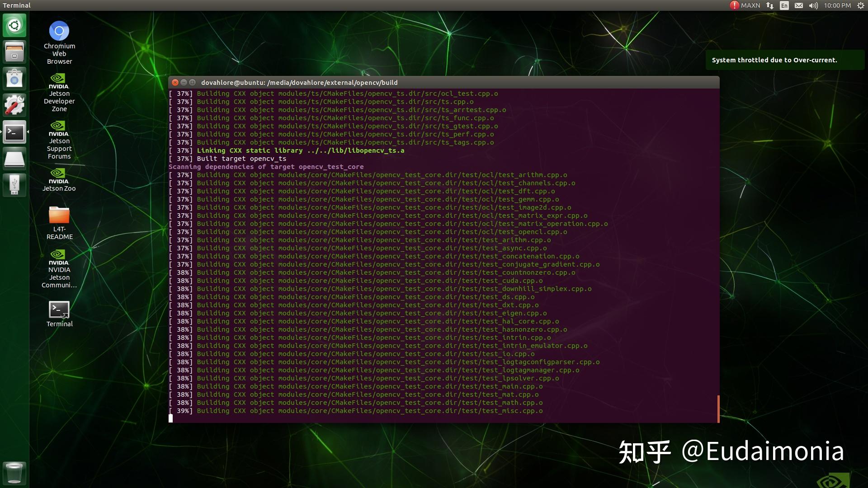Launch Terminal desktop shortcut
This screenshot has height=488, width=868.
pos(59,310)
